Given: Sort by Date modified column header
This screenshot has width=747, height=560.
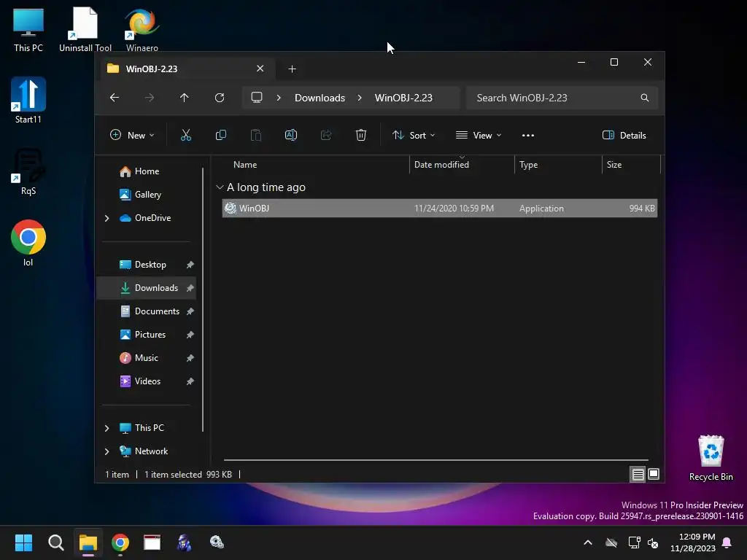Looking at the screenshot, I should click(x=441, y=165).
